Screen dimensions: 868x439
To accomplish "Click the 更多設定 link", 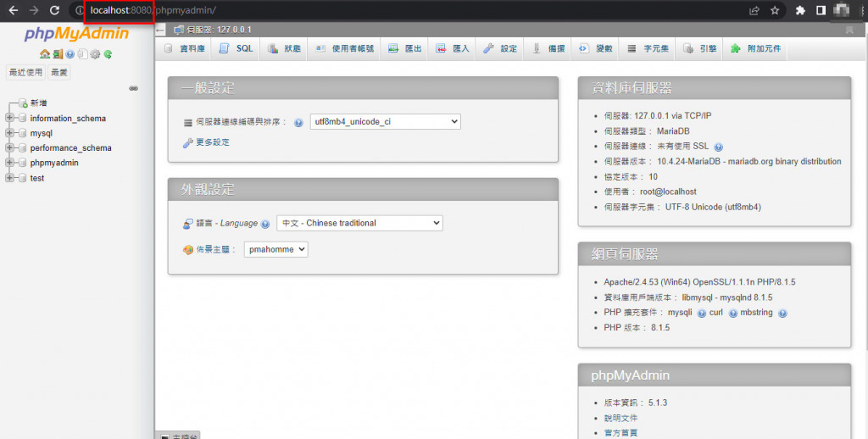I will tap(213, 142).
